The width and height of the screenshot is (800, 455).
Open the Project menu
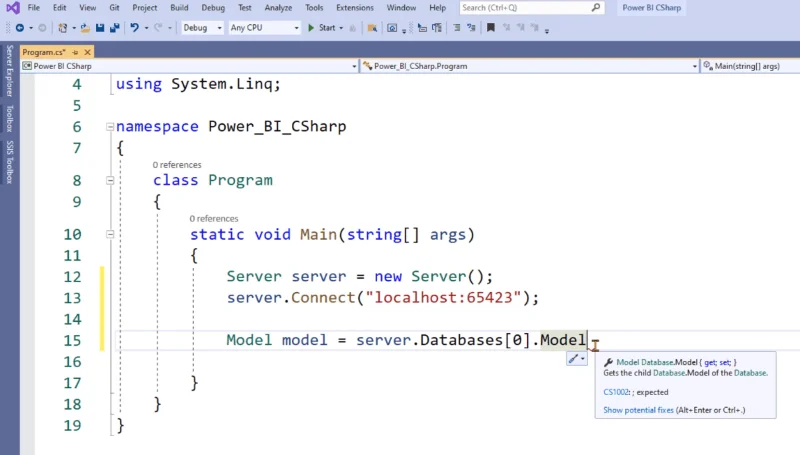(x=145, y=8)
